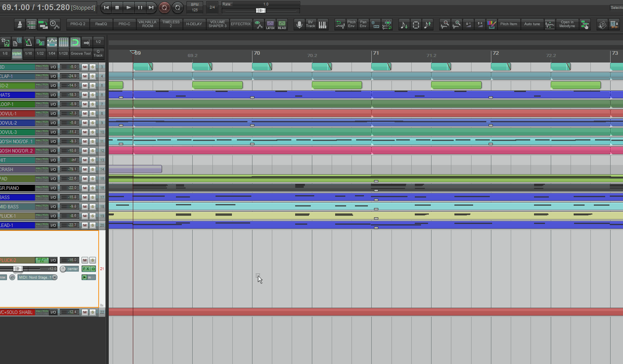Open the virtual MIDI keyboard icon

click(x=322, y=25)
